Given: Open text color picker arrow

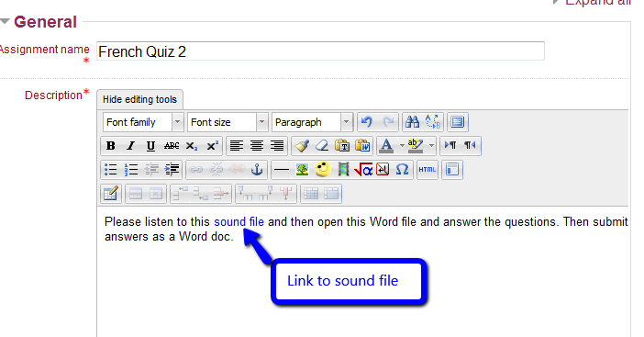Looking at the screenshot, I should (402, 146).
